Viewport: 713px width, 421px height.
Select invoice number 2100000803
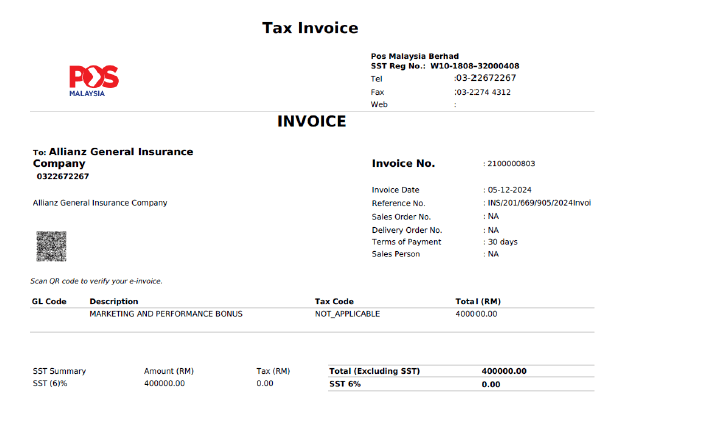click(x=511, y=164)
